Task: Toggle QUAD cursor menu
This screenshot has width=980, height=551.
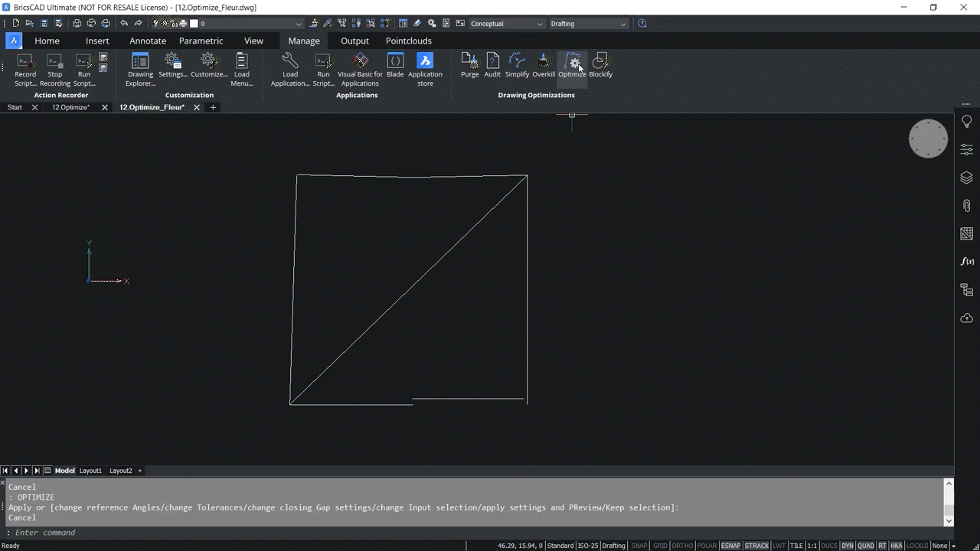Action: point(866,546)
